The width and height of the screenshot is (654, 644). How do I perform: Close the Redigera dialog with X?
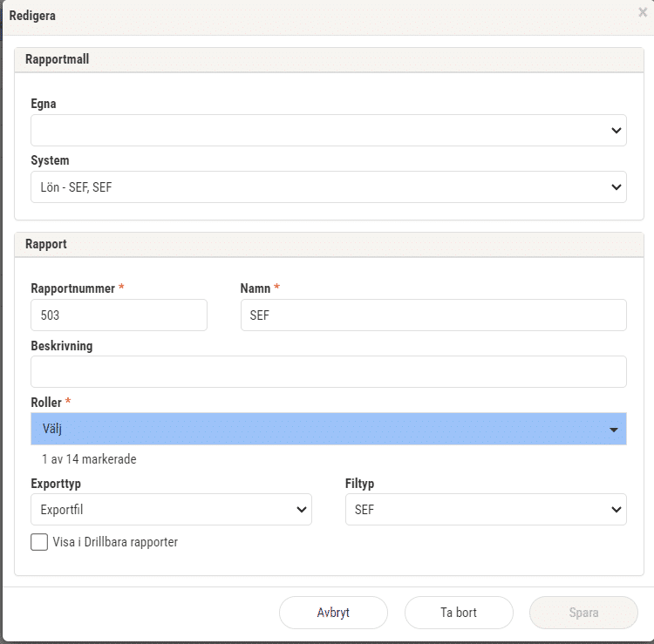point(643,12)
